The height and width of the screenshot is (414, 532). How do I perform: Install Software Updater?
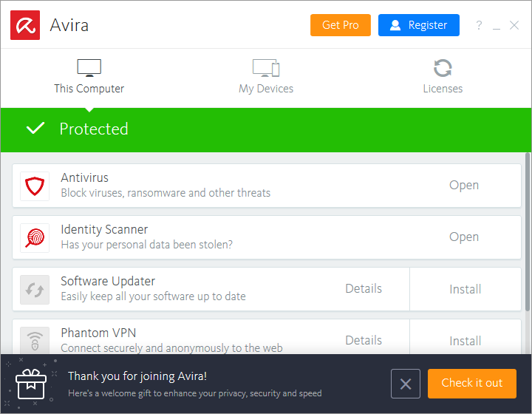coord(465,289)
